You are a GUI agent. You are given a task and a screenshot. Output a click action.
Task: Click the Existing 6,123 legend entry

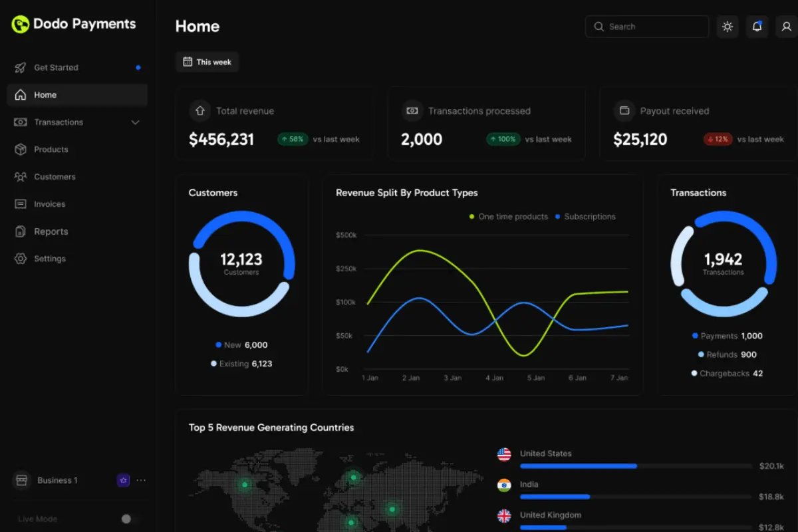click(241, 364)
